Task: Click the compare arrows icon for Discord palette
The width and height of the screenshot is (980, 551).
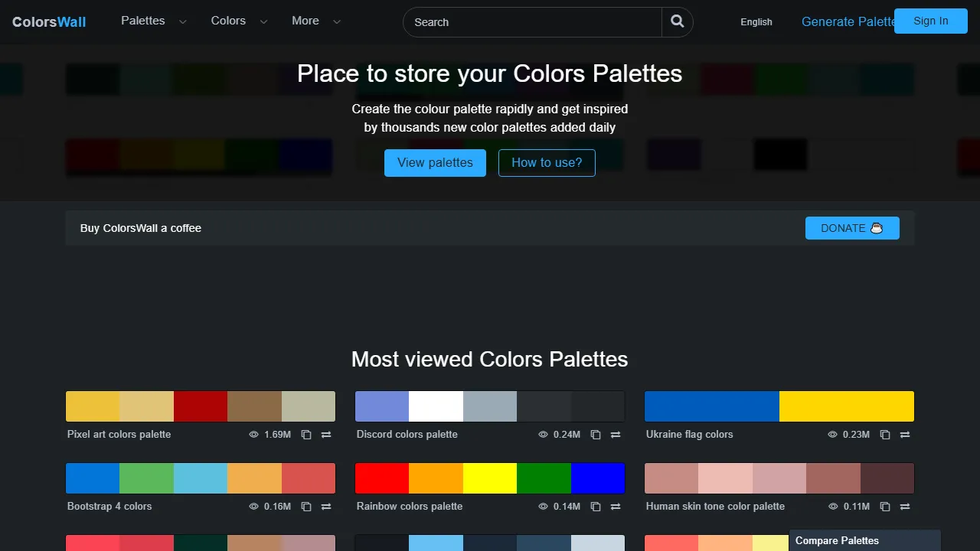Action: [x=616, y=434]
